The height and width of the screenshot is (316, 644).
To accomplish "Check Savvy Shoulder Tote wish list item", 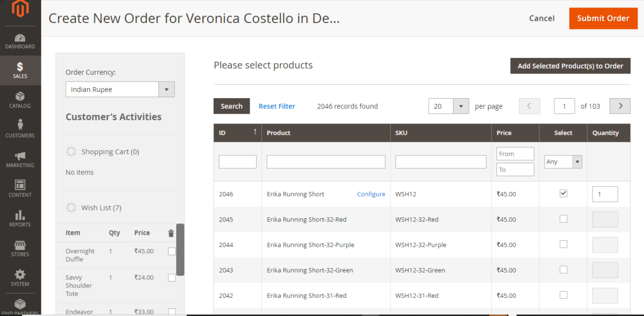I will (x=172, y=278).
